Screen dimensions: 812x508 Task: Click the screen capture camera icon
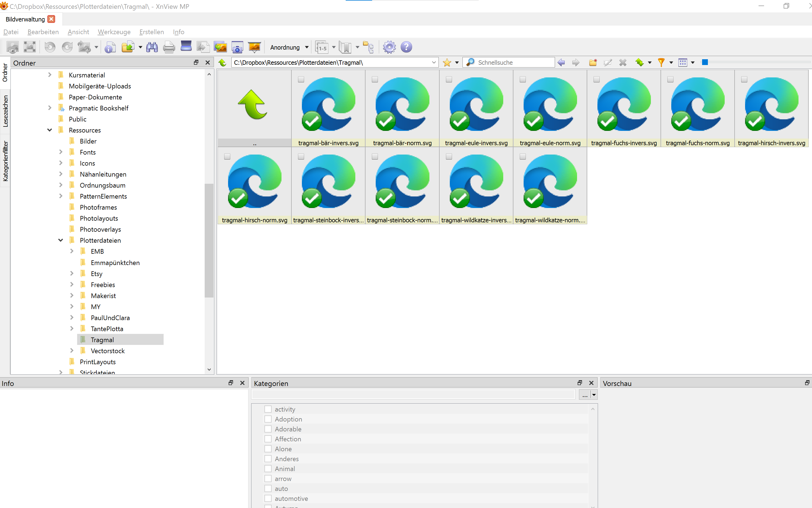pyautogui.click(x=237, y=47)
